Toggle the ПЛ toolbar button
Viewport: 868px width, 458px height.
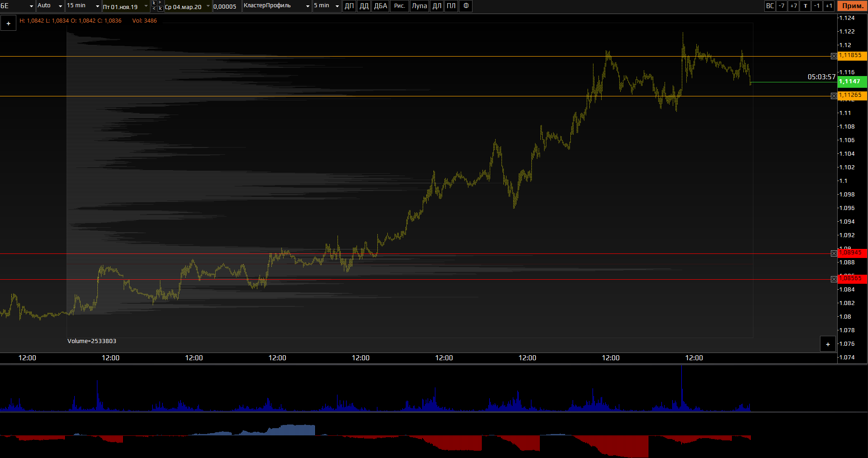451,6
